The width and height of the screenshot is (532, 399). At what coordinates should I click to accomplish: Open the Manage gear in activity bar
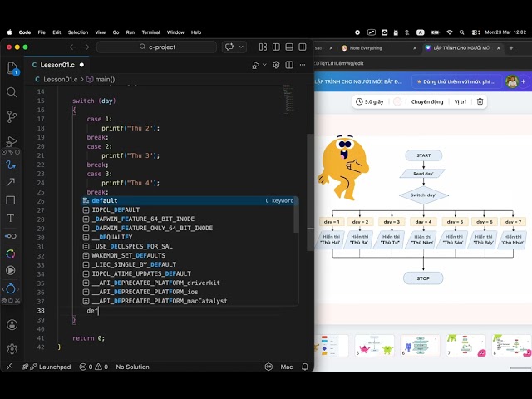click(x=12, y=349)
